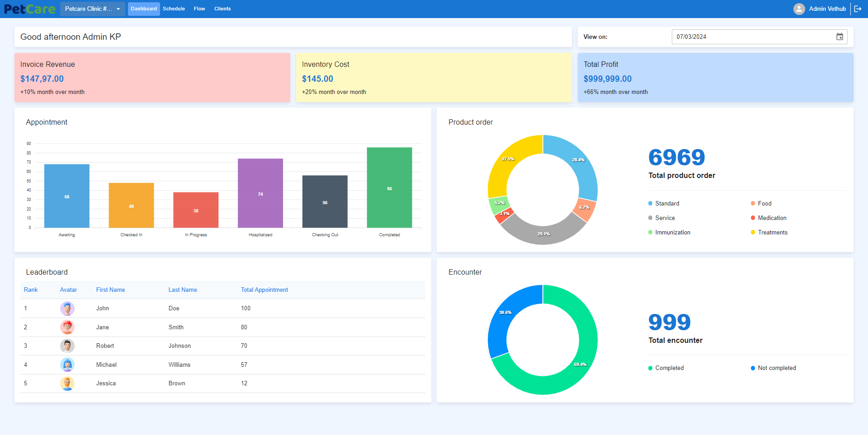Screen dimensions: 868x435
Task: Click the last name Williams
Action: [x=179, y=365]
